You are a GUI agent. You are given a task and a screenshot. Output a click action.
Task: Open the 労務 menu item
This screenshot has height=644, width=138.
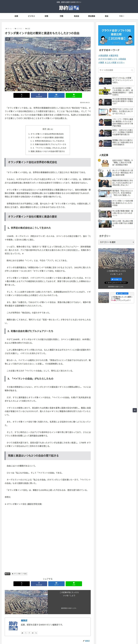click(x=61, y=16)
